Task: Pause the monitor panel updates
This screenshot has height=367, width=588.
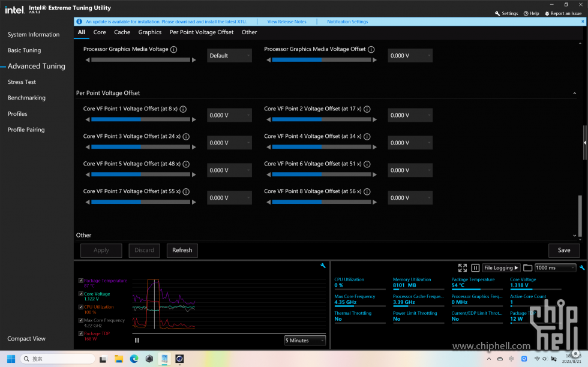Action: point(475,267)
